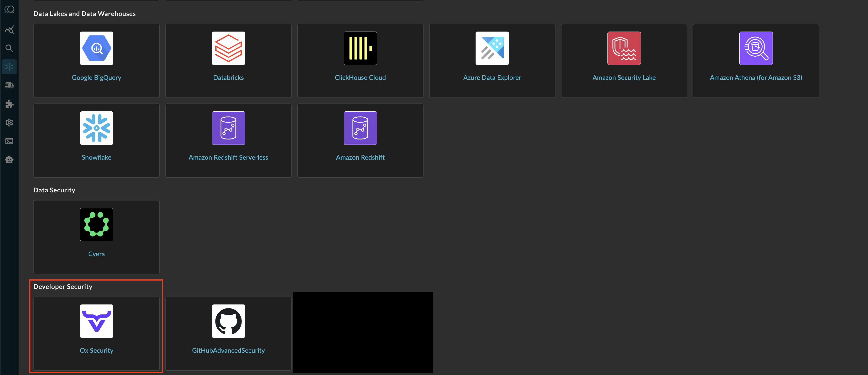Click the search magnifier icon in the sidebar

[10, 48]
